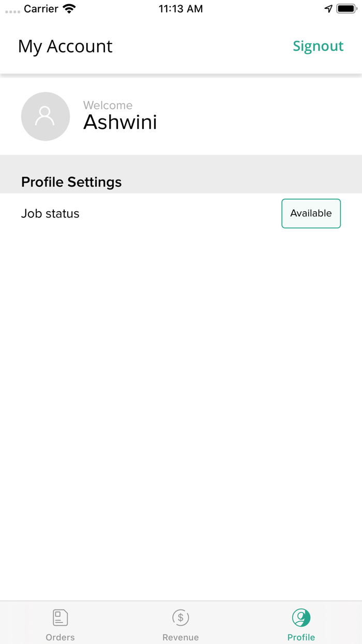
Task: Tap the cellular signal dots
Action: coord(12,10)
